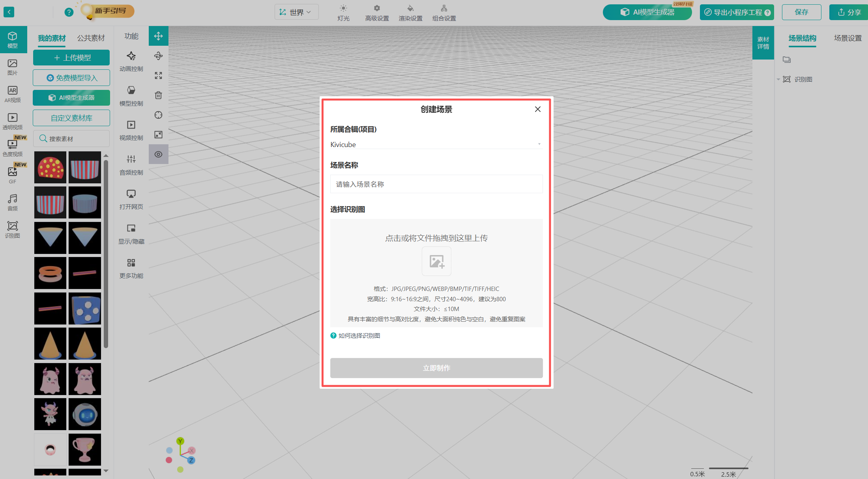This screenshot has width=868, height=479.
Task: Open the Kivicube album dropdown
Action: click(436, 144)
